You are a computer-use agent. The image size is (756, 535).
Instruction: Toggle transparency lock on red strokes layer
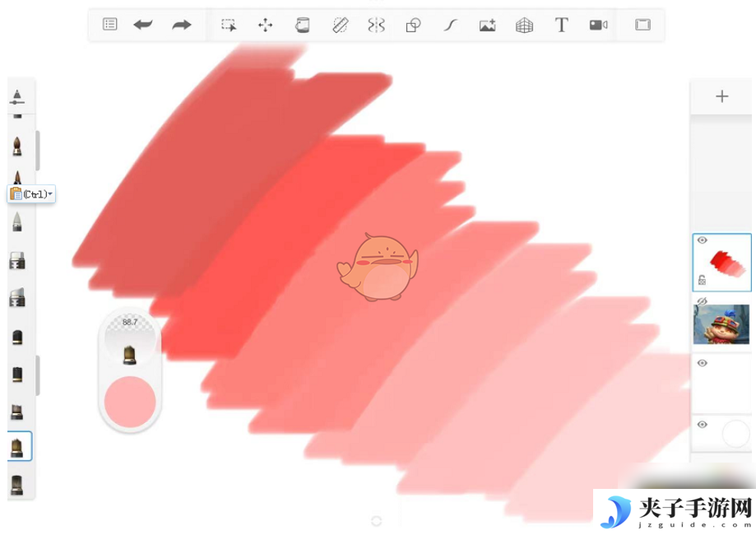[x=702, y=280]
